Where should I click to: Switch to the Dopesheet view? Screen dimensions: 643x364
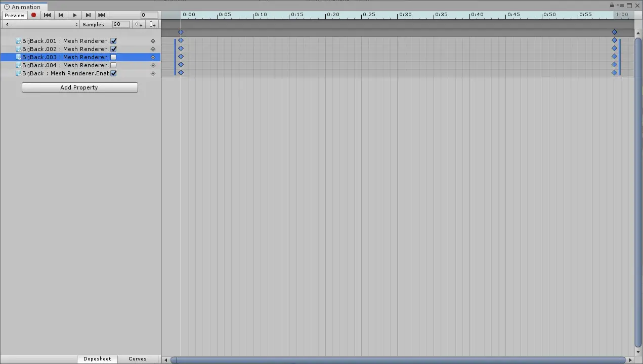coord(97,359)
